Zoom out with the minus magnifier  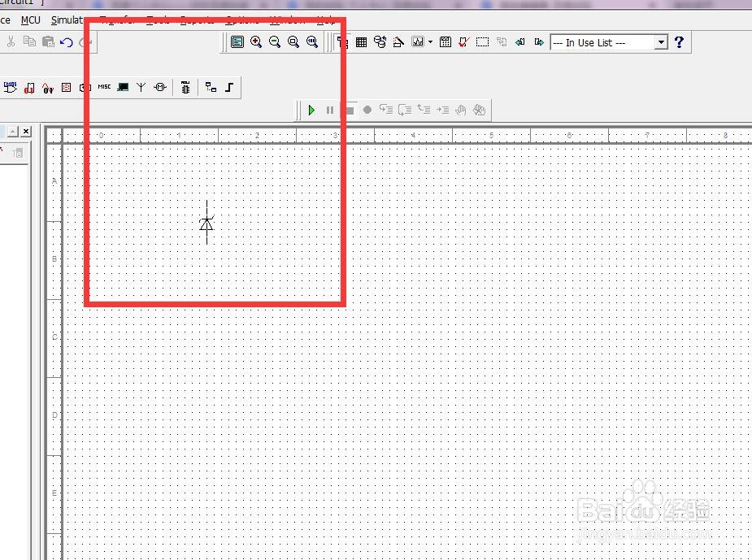click(275, 41)
